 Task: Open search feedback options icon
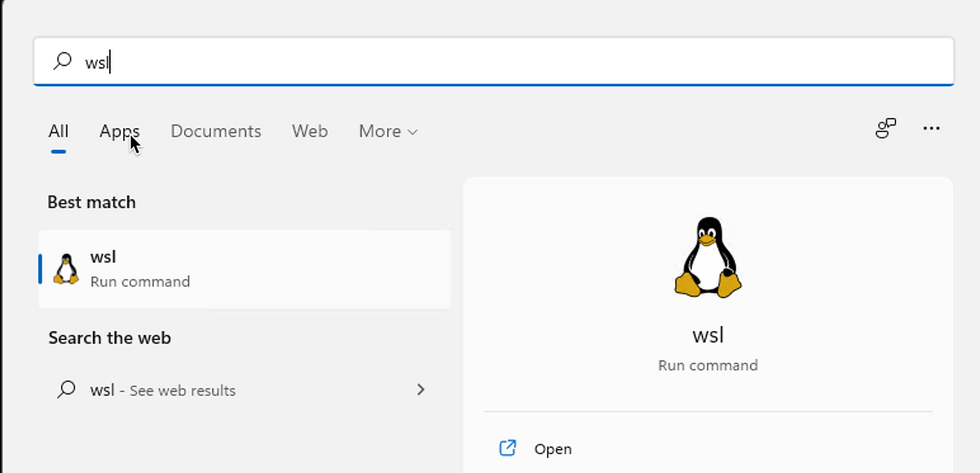pyautogui.click(x=885, y=128)
